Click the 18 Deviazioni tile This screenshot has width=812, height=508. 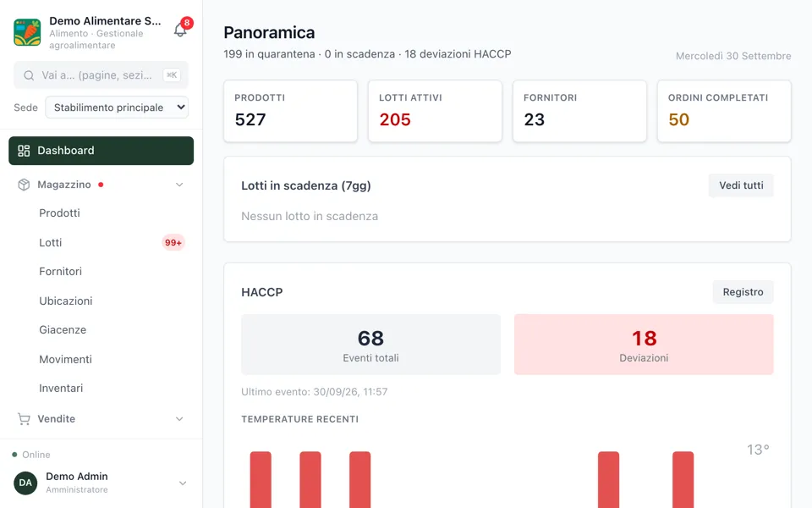(x=644, y=345)
